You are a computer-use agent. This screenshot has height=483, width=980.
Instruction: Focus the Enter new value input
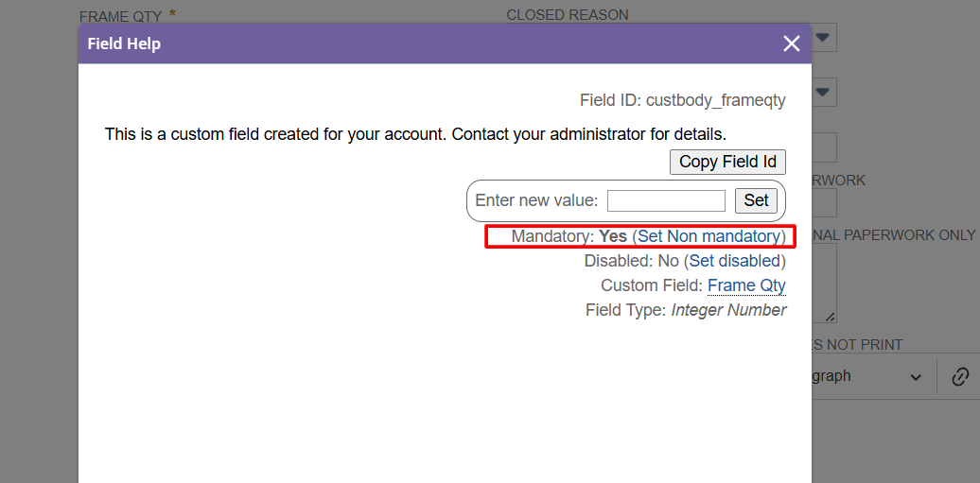666,200
